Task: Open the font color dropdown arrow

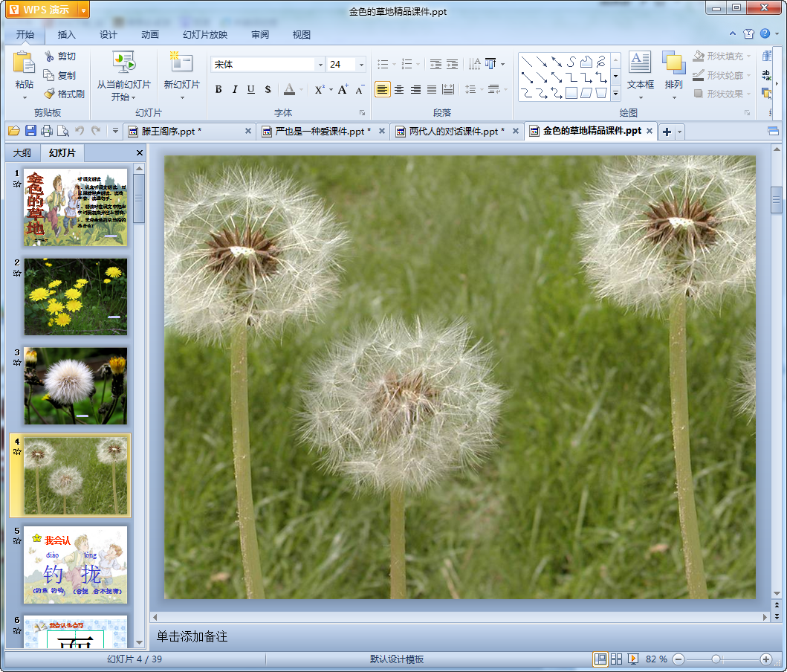Action: tap(301, 90)
